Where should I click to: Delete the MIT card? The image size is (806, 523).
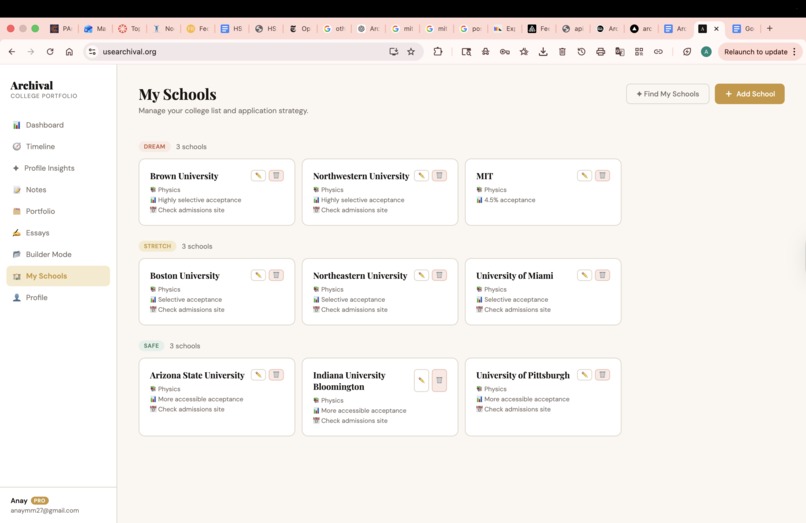(x=602, y=176)
